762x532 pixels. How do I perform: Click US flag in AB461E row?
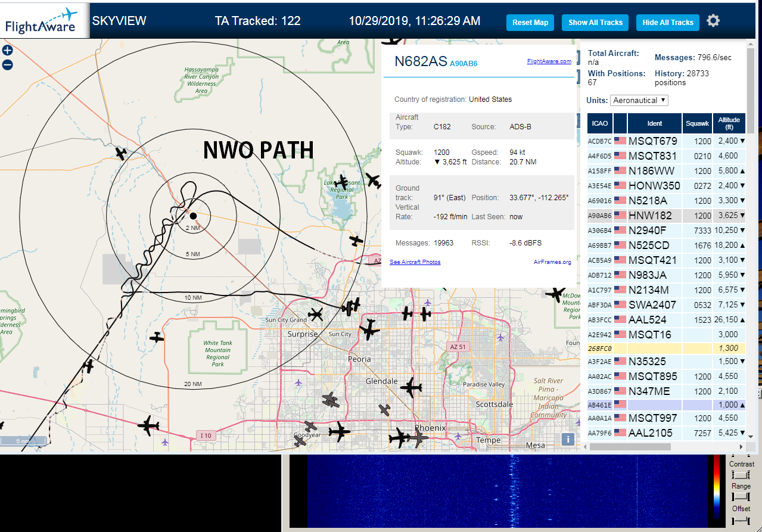(x=620, y=405)
